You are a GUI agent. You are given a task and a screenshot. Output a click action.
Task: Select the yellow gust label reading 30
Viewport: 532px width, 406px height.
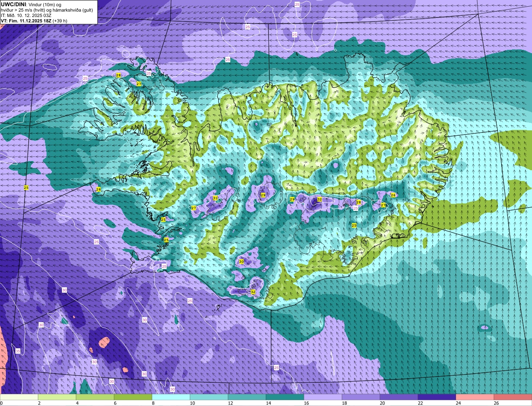[241, 262]
